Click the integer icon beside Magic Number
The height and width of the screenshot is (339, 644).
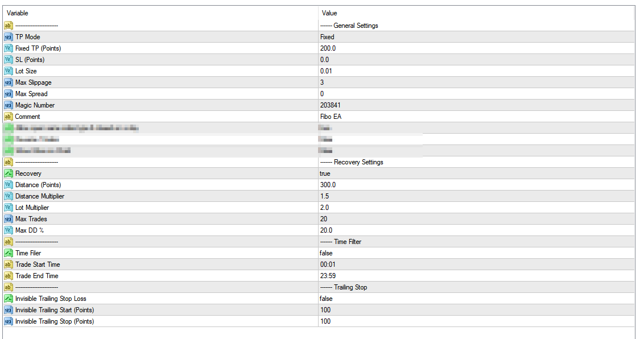tap(8, 105)
